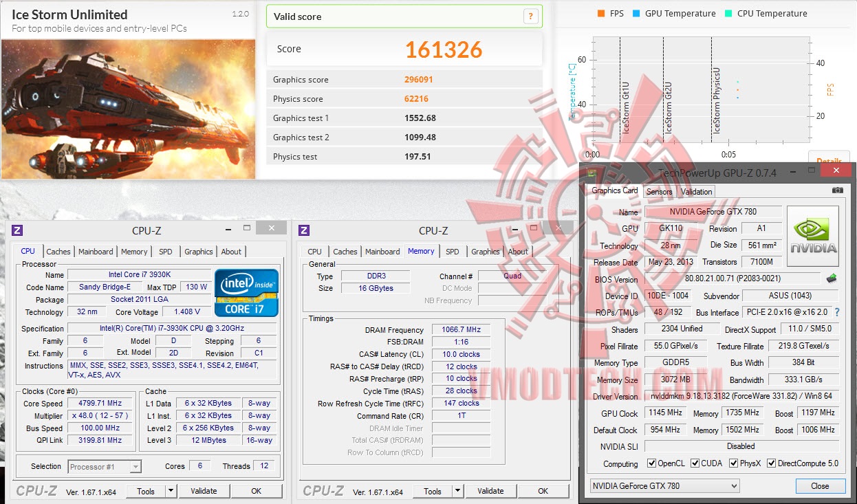This screenshot has width=857, height=504.
Task: Switch to Caches tab in left CPU-Z
Action: pyautogui.click(x=58, y=252)
